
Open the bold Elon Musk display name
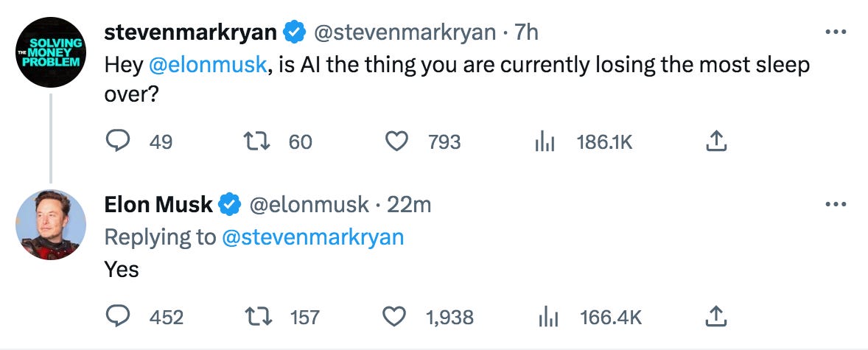coord(158,205)
